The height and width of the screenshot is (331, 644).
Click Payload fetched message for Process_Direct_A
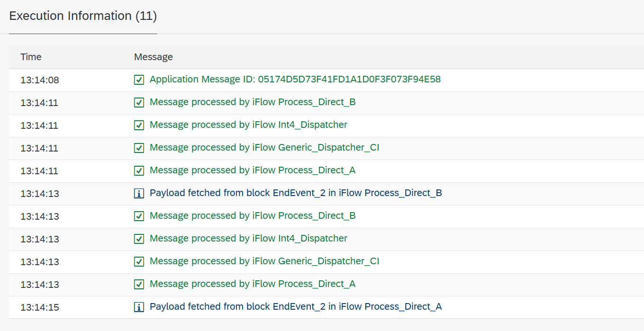coord(296,307)
